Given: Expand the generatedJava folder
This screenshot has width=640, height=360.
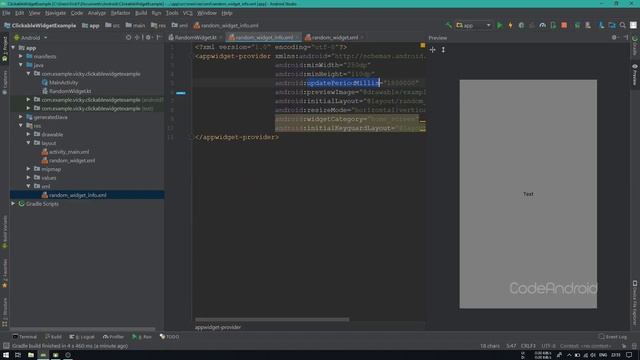Looking at the screenshot, I should tap(21, 117).
